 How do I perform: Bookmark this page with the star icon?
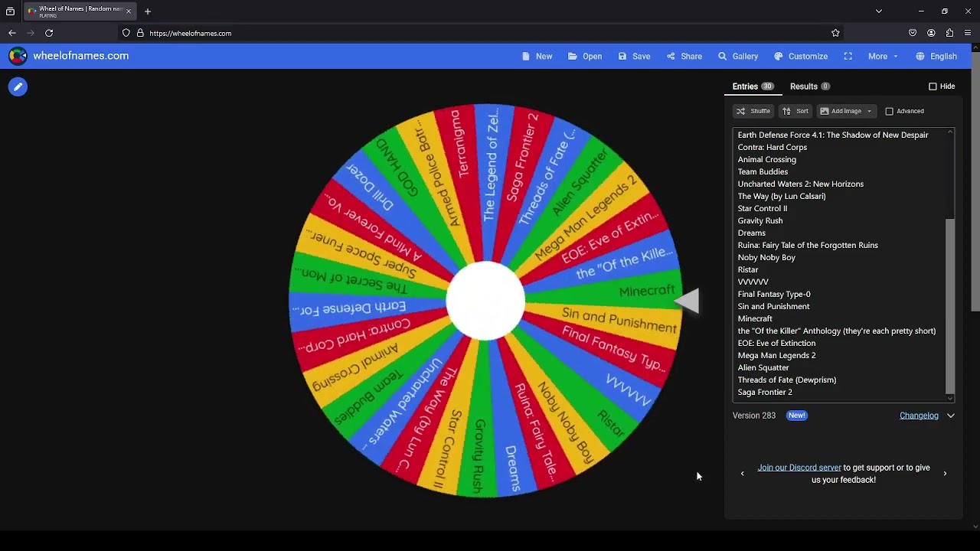[x=835, y=33]
